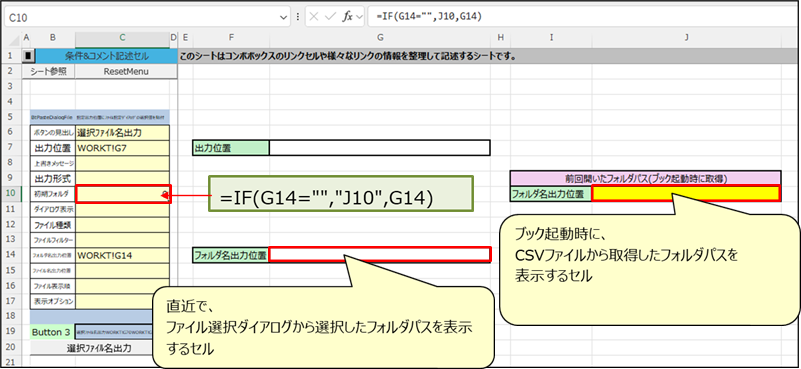
Task: Select the フォルダ名出力位置 label in column I
Action: click(x=551, y=194)
